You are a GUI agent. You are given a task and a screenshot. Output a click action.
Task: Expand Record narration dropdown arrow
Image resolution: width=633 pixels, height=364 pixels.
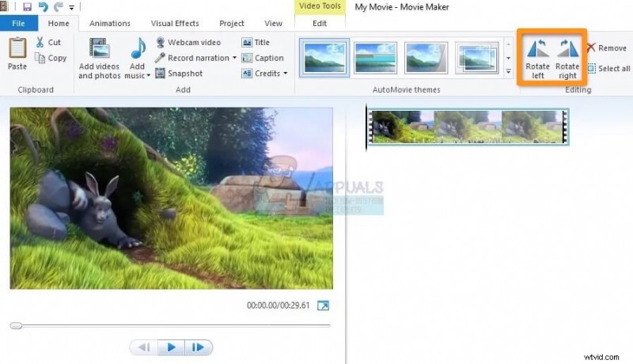click(x=234, y=58)
